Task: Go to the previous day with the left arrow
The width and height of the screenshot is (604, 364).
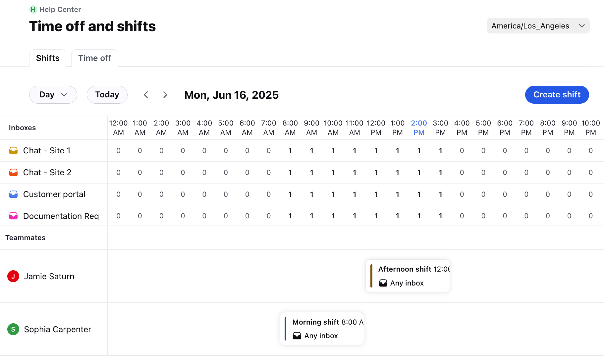Action: pos(146,95)
